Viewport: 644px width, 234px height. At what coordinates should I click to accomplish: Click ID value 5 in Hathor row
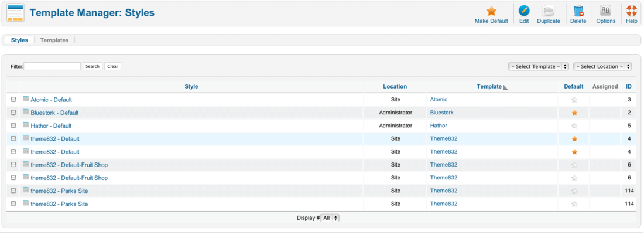click(629, 126)
